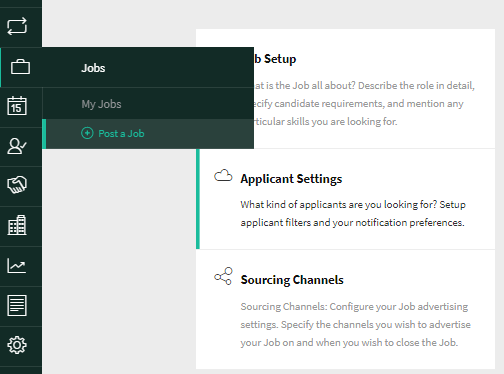
Task: Click the document lines icon
Action: point(17,305)
